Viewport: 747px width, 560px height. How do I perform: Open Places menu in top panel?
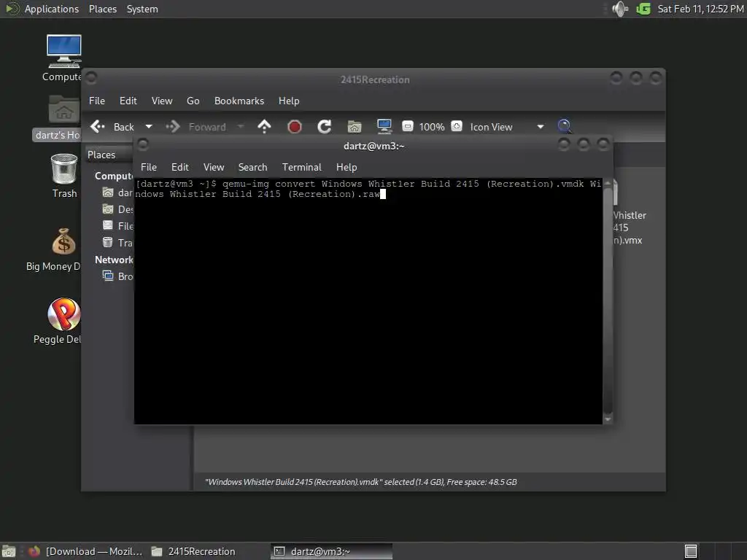pyautogui.click(x=103, y=9)
